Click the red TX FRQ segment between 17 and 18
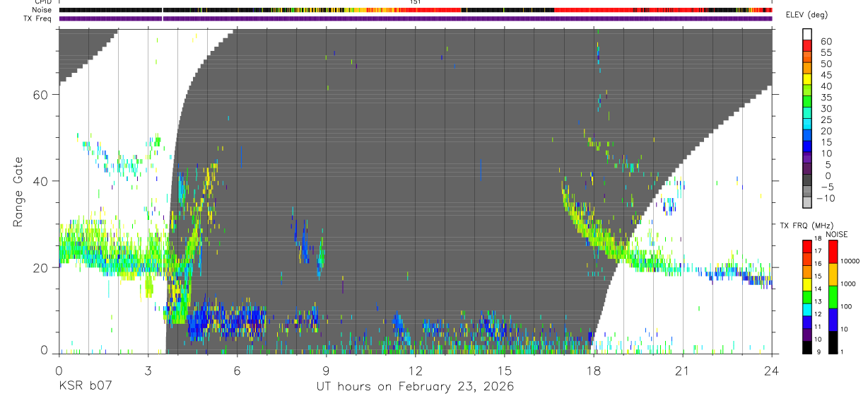The width and height of the screenshot is (868, 401). click(x=807, y=246)
